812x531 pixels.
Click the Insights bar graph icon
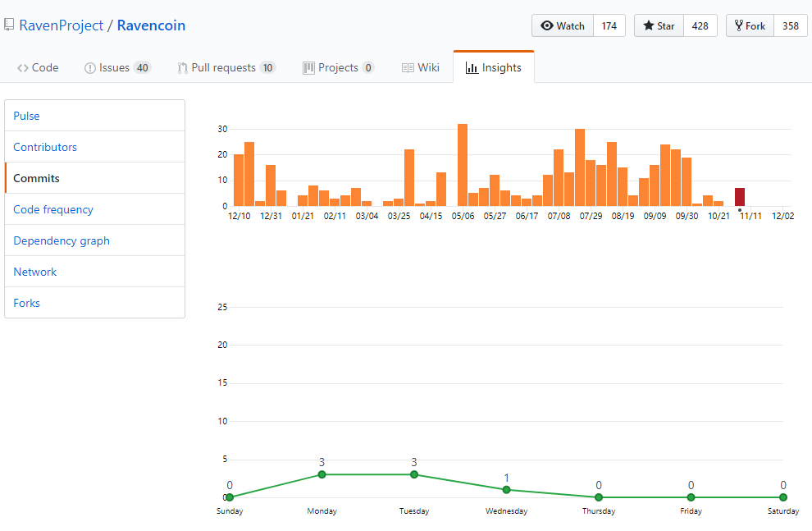472,68
